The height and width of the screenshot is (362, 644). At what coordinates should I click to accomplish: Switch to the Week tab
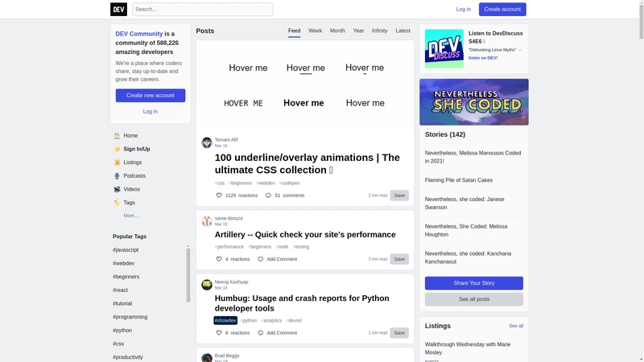[315, 31]
